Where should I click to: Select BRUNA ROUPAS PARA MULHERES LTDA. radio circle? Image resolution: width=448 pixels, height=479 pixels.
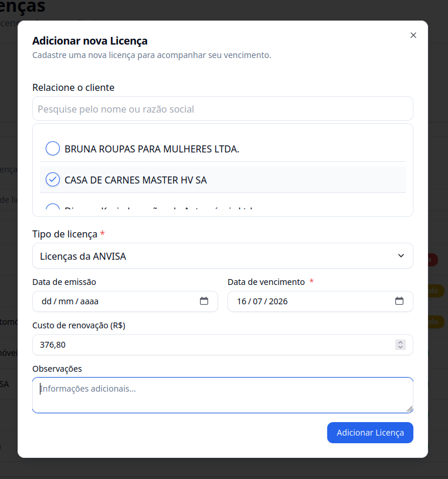53,148
